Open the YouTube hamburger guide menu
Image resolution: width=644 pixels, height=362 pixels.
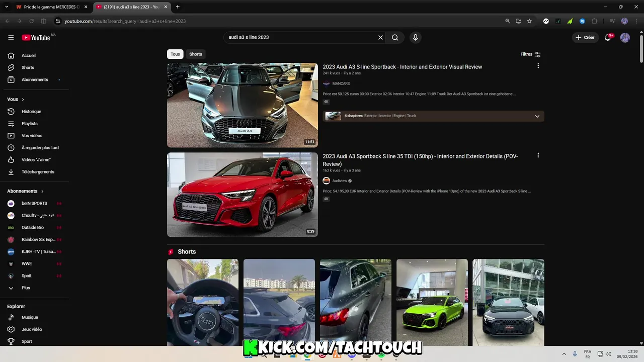[11, 38]
